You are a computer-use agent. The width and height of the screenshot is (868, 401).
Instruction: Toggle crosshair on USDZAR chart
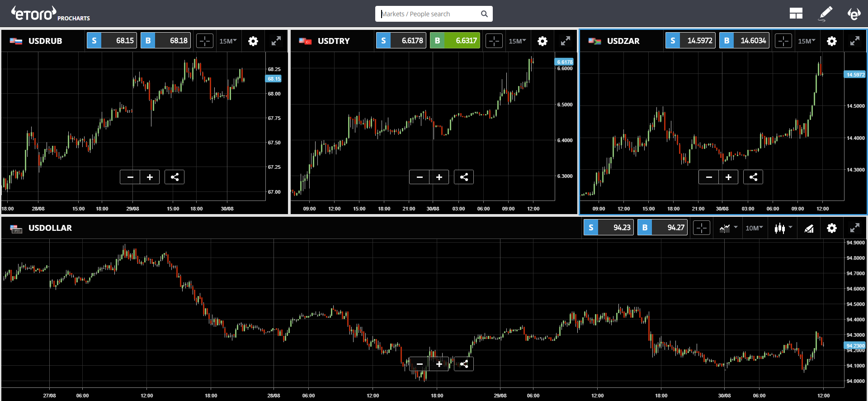(783, 41)
